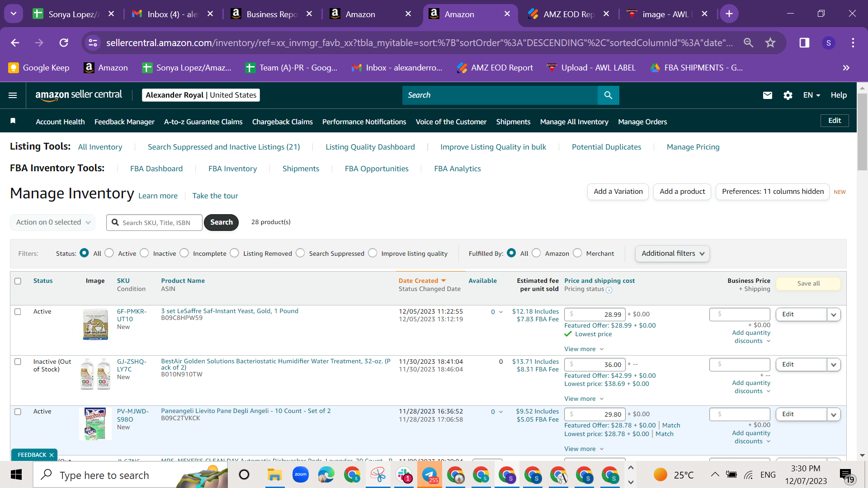Select the Incomplete status filter

tap(184, 253)
